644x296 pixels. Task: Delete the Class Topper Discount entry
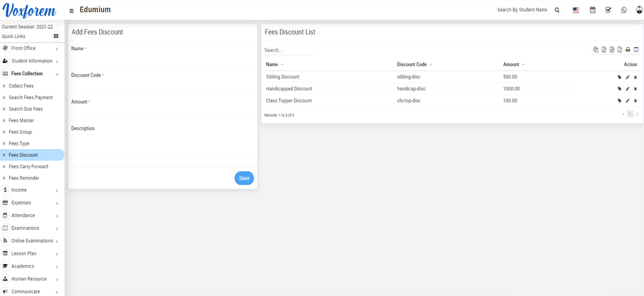click(x=635, y=101)
